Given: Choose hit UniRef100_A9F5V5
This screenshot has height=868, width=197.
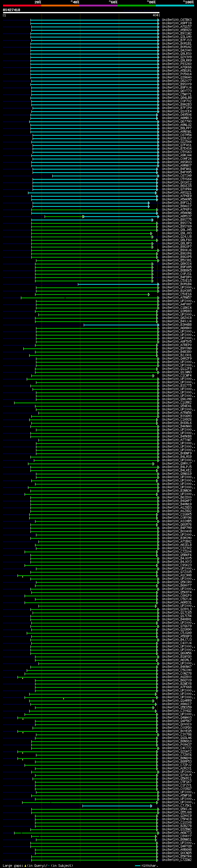Looking at the screenshot, I should [x=177, y=341].
